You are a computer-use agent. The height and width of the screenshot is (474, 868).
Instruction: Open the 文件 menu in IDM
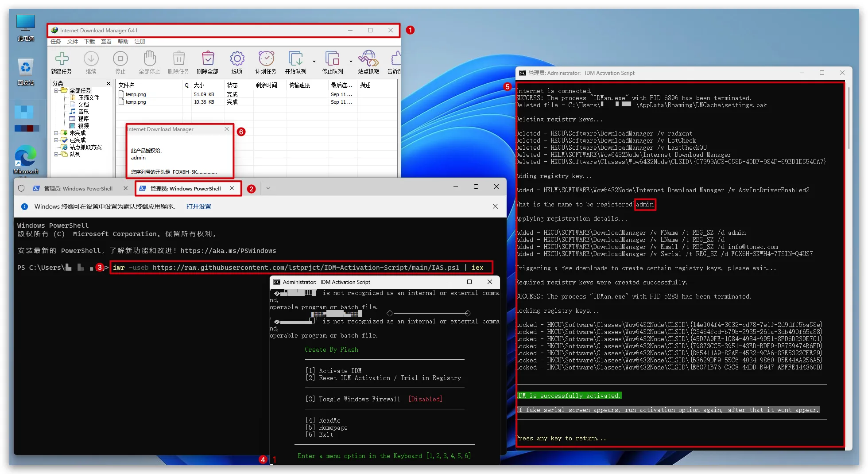tap(73, 42)
